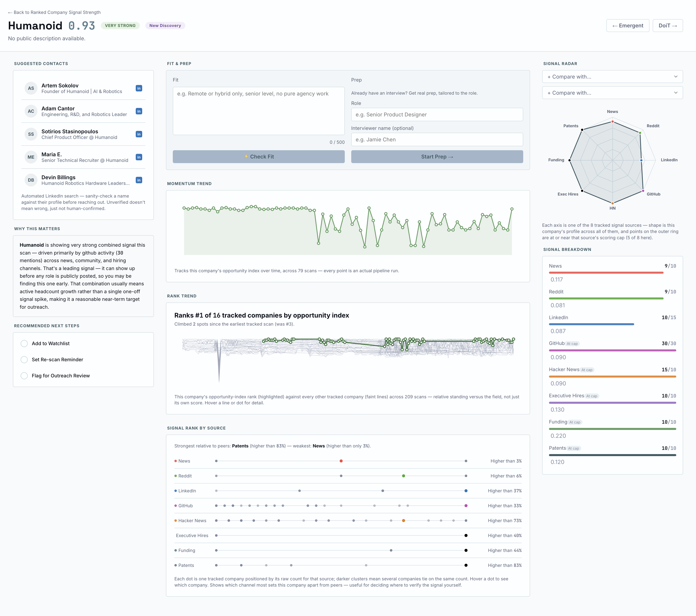Open the first Compare with dropdown
Image resolution: width=696 pixels, height=616 pixels.
[x=612, y=77]
